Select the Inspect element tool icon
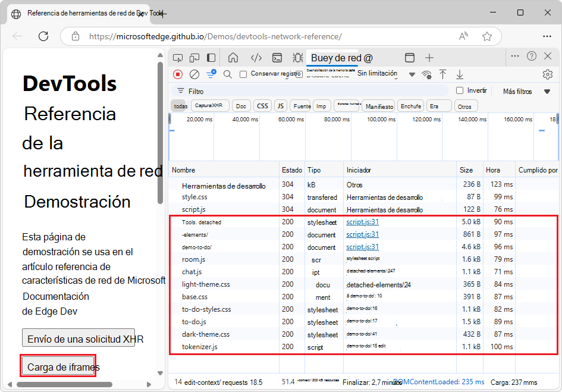Viewport: 562px width, 392px height. point(177,57)
